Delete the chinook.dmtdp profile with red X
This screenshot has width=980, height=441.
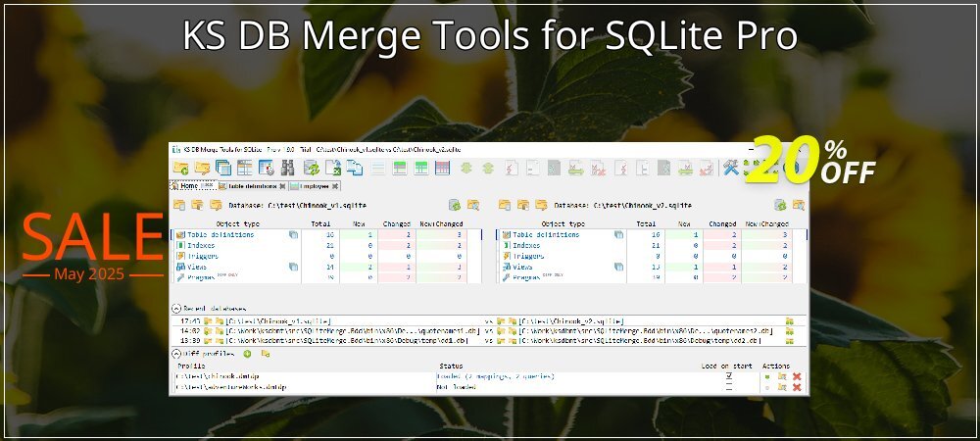[x=797, y=376]
